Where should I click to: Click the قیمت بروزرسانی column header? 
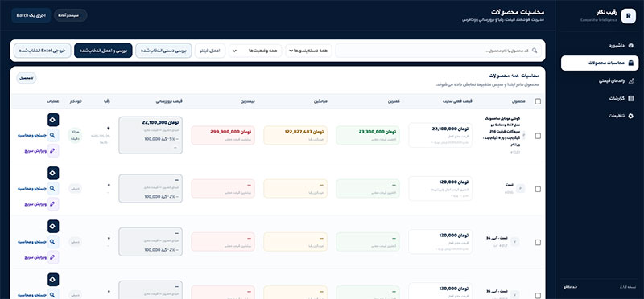pyautogui.click(x=168, y=101)
